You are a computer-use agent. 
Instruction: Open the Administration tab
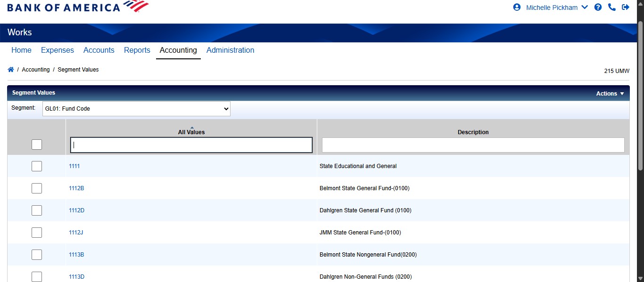(x=230, y=50)
